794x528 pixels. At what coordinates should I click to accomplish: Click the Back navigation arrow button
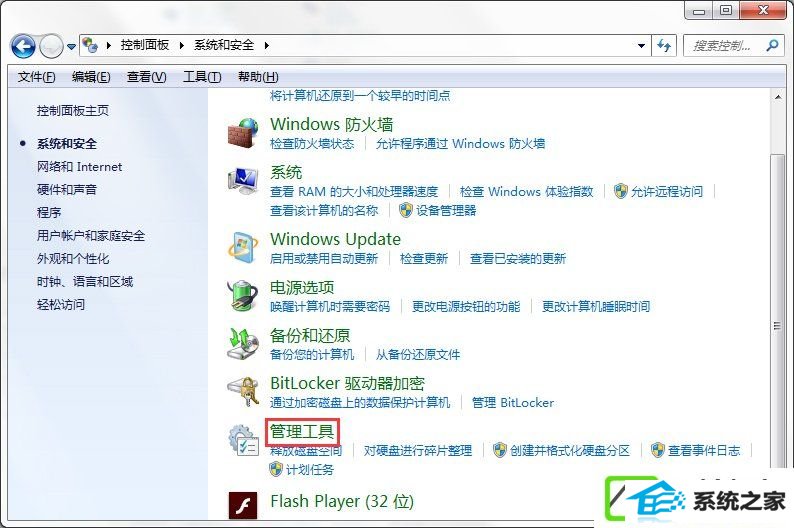pyautogui.click(x=23, y=47)
